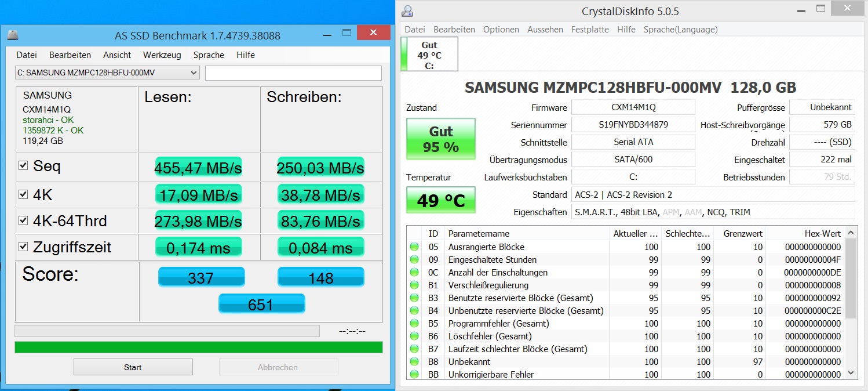Click the Grenzwert column header
This screenshot has width=868, height=391.
739,233
